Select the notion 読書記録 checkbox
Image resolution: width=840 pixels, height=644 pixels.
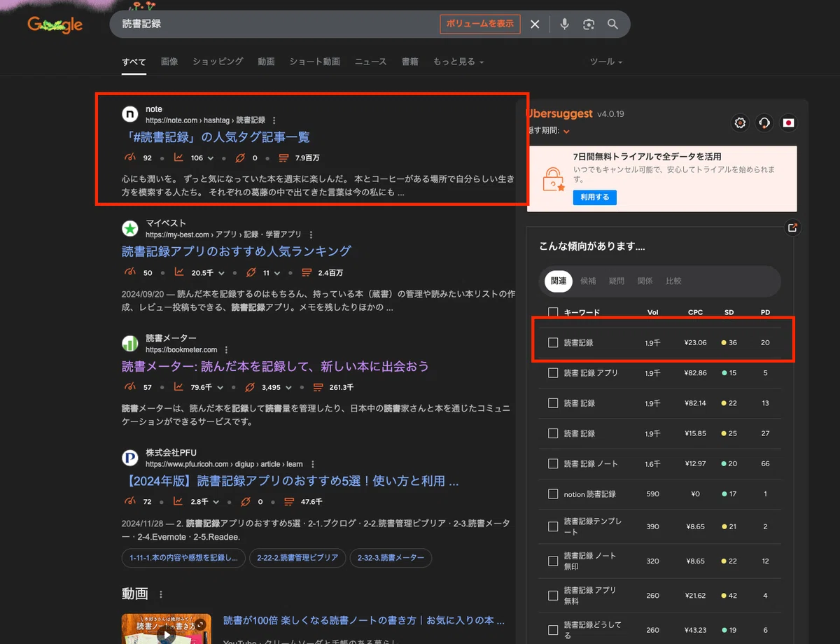[x=553, y=494]
